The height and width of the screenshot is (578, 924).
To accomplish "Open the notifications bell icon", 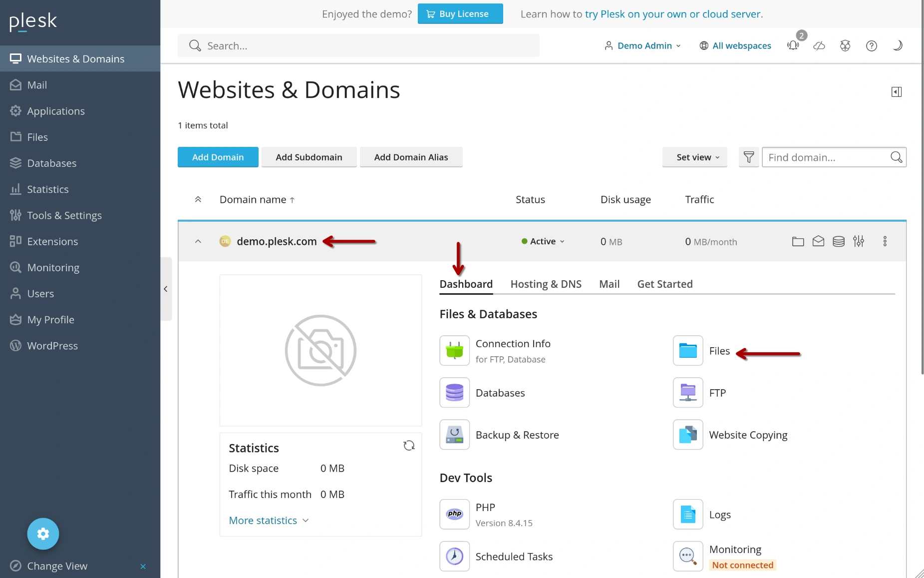I will pyautogui.click(x=793, y=46).
